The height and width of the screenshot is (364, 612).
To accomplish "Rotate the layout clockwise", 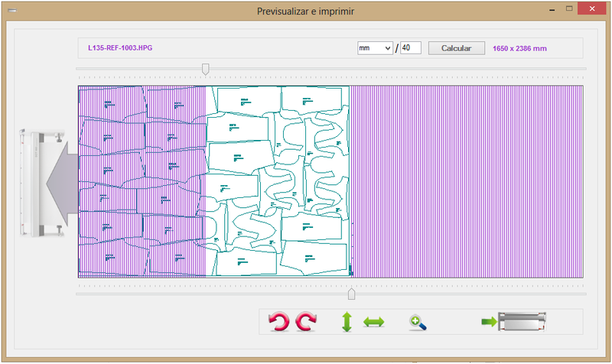I will coord(306,322).
